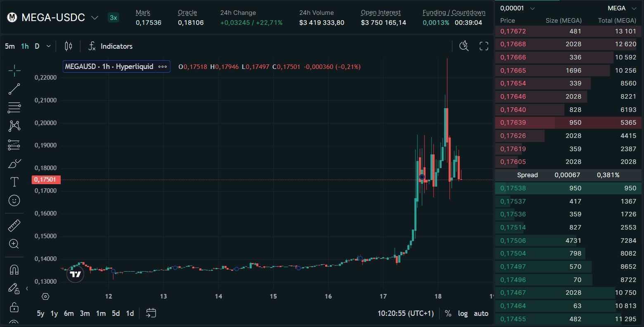The image size is (644, 327).
Task: Switch chart to 1h interval
Action: point(25,46)
